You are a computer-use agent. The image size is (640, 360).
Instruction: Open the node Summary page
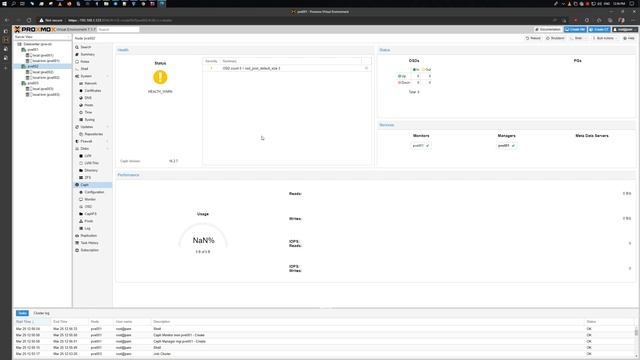click(93, 54)
